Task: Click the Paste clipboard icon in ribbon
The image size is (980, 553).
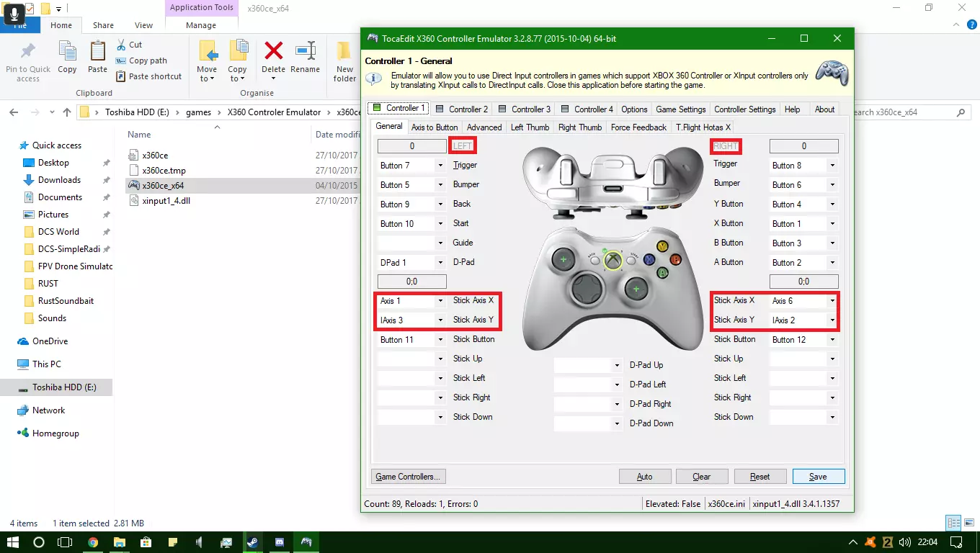Action: click(97, 57)
